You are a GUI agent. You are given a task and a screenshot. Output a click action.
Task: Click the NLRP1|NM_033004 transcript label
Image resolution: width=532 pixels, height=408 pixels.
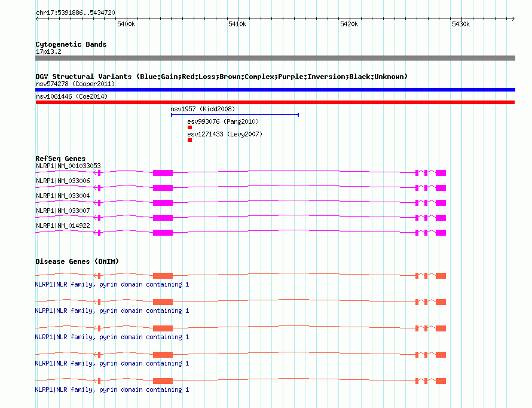click(x=63, y=196)
